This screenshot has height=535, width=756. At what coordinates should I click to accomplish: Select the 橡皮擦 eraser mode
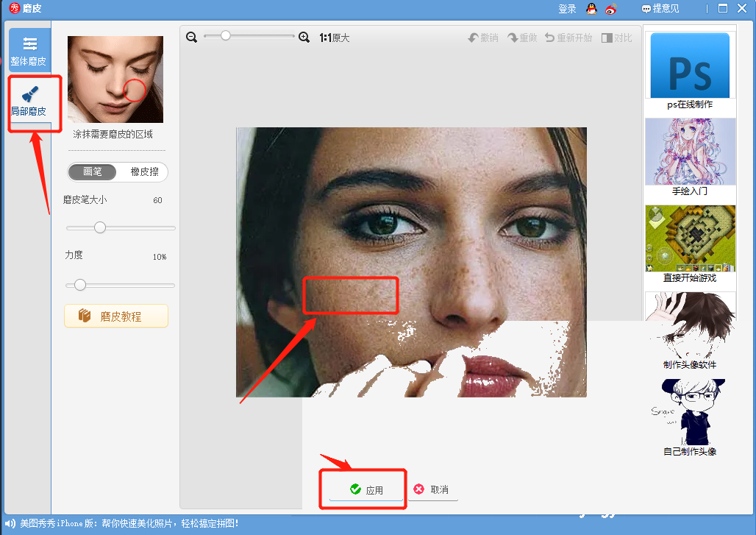[x=144, y=171]
